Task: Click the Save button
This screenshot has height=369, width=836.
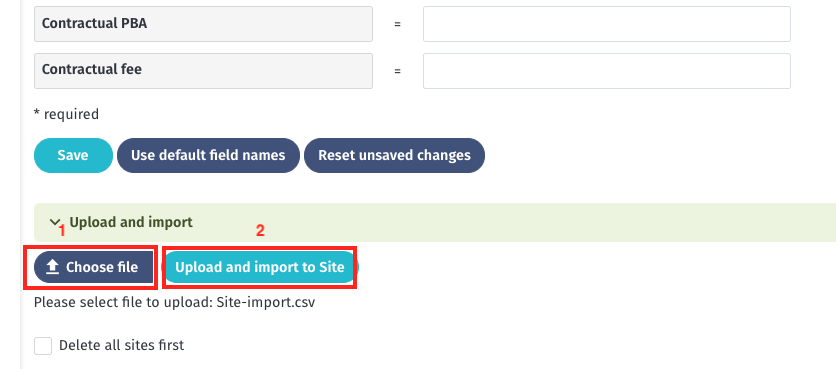Action: point(73,155)
